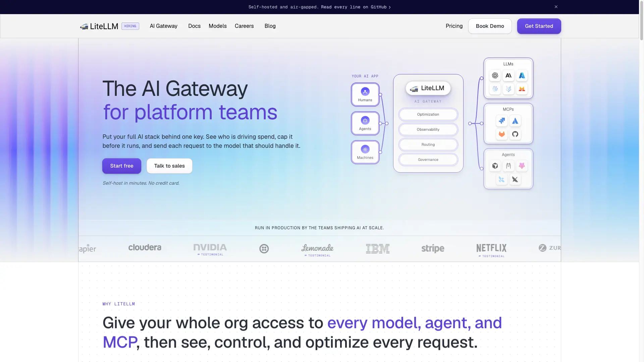Screen dimensions: 644x362
Task: Click the Lemonade logo
Action: tap(317, 248)
